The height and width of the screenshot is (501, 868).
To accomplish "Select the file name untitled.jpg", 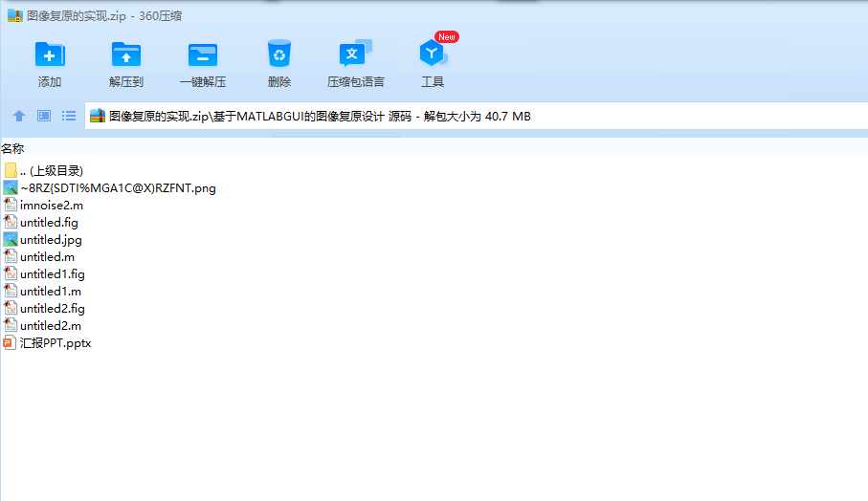I will 51,239.
